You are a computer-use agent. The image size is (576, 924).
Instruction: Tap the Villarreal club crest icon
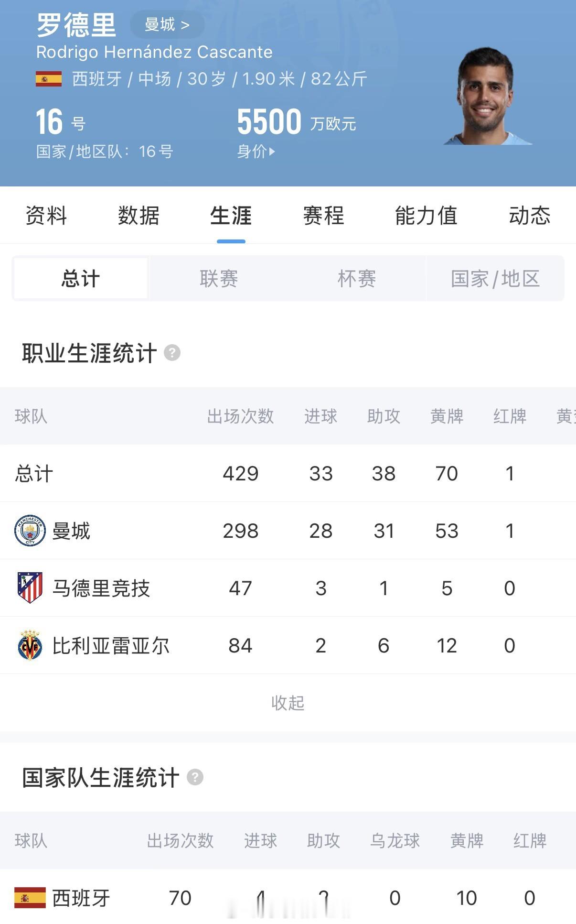[30, 645]
